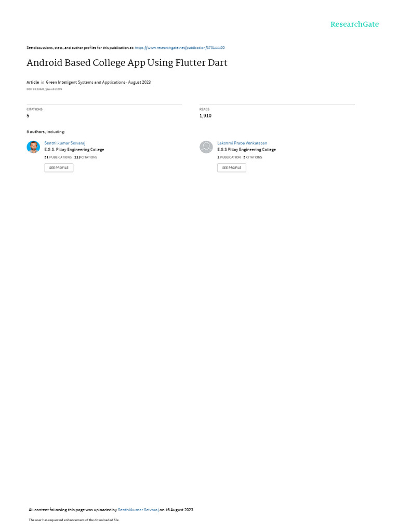Open the researchgate.net publication URL link
399x532 pixels.
click(x=179, y=48)
